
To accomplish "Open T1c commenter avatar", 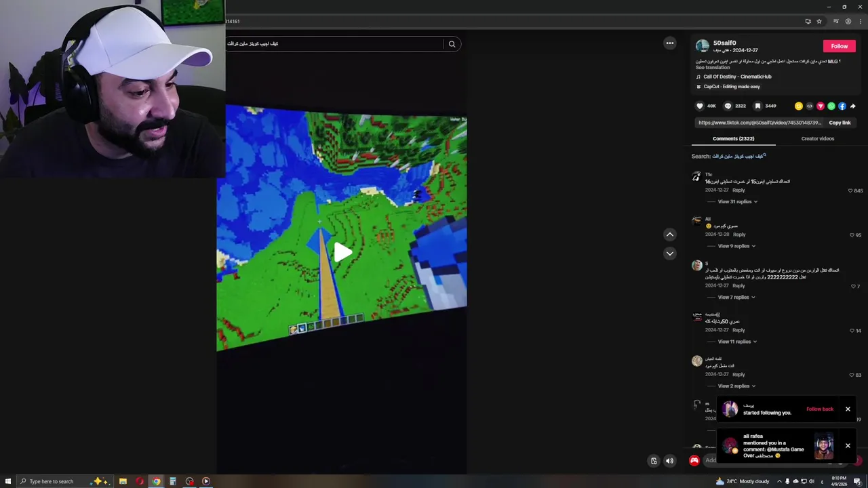I will (696, 176).
